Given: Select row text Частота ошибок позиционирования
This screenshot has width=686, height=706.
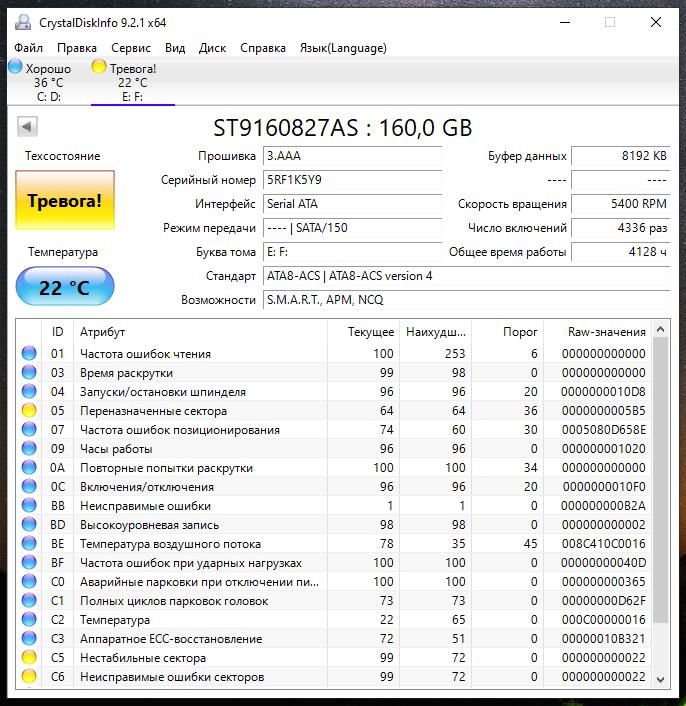Looking at the screenshot, I should [180, 430].
